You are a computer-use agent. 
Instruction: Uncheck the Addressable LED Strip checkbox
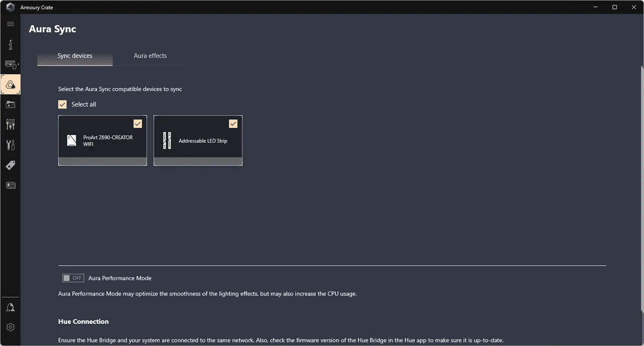point(233,124)
